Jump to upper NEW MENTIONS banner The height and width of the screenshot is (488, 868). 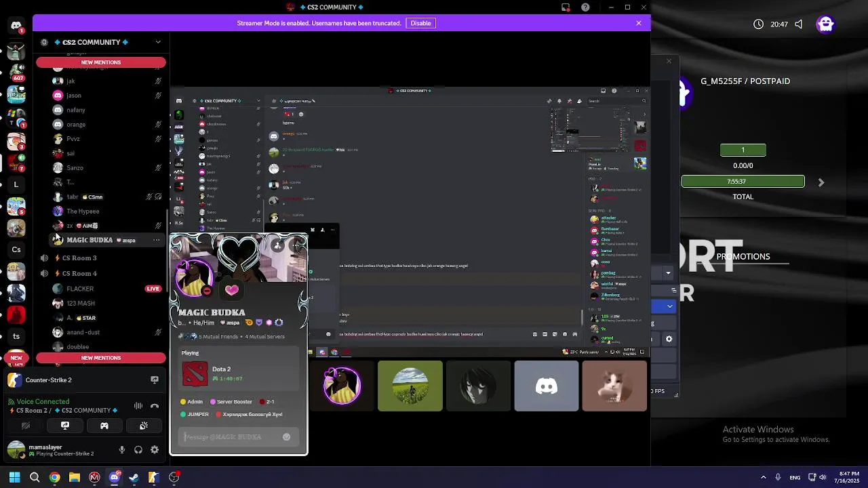coord(101,62)
